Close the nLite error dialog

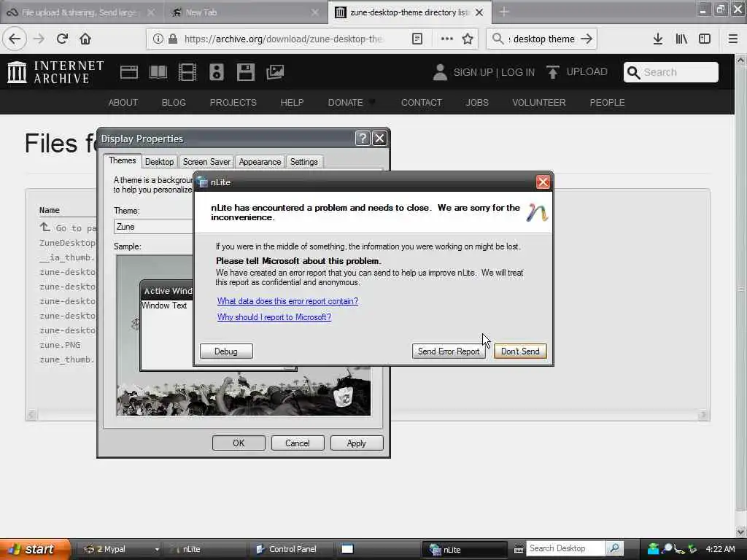coord(543,182)
